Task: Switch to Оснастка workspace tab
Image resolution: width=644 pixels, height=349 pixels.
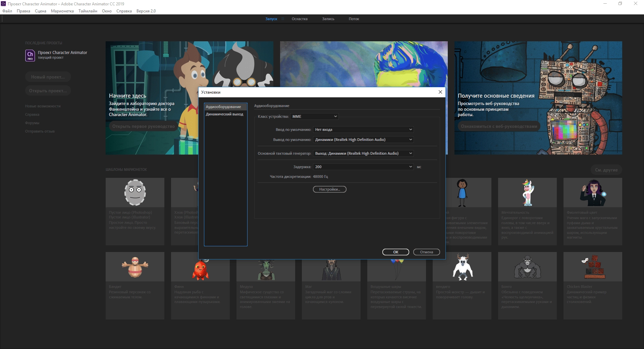Action: (300, 19)
